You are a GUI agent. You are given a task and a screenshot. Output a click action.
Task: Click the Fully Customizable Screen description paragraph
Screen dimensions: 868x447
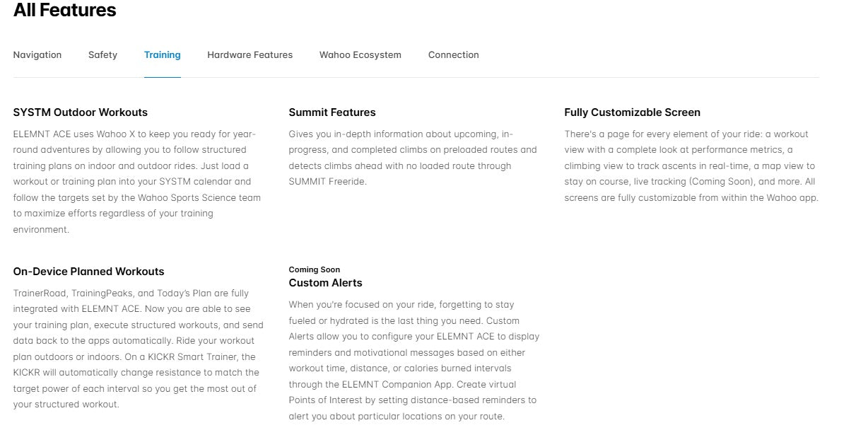[x=691, y=166]
